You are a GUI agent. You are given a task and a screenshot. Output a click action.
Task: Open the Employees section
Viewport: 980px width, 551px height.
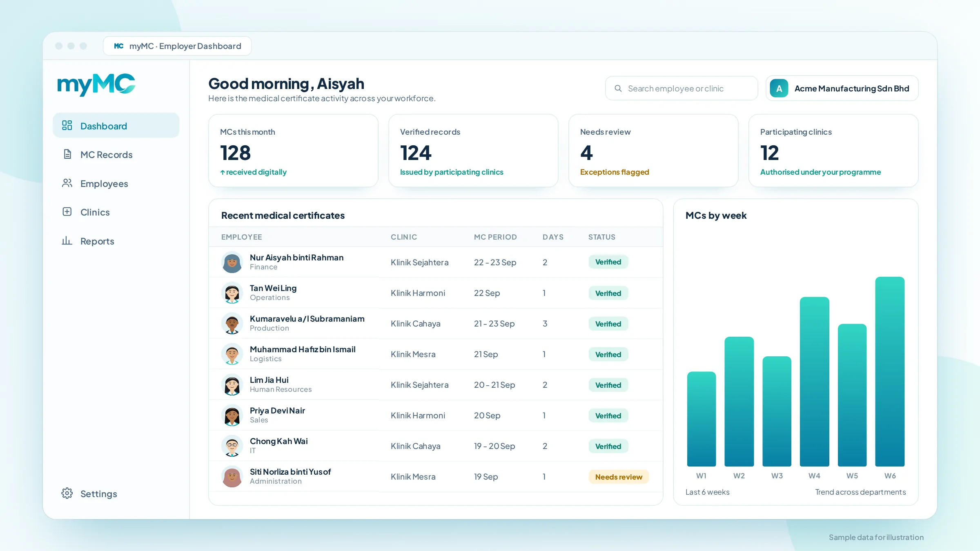coord(116,183)
